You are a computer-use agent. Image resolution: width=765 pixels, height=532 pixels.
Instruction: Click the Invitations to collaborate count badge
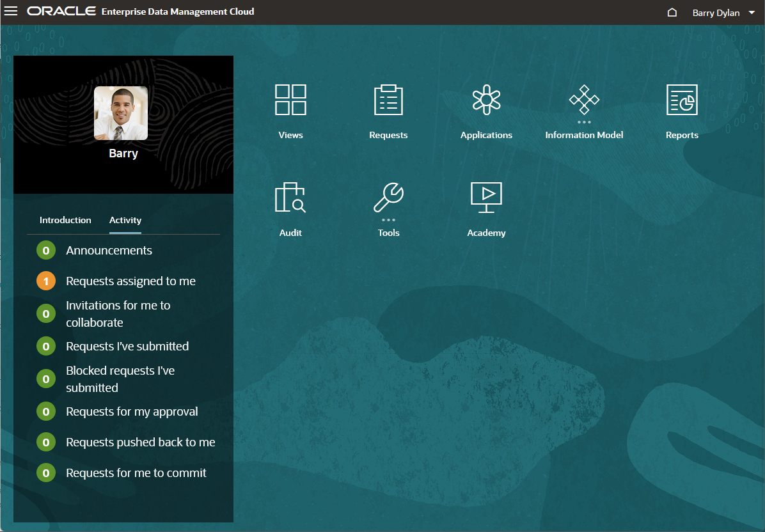(46, 313)
